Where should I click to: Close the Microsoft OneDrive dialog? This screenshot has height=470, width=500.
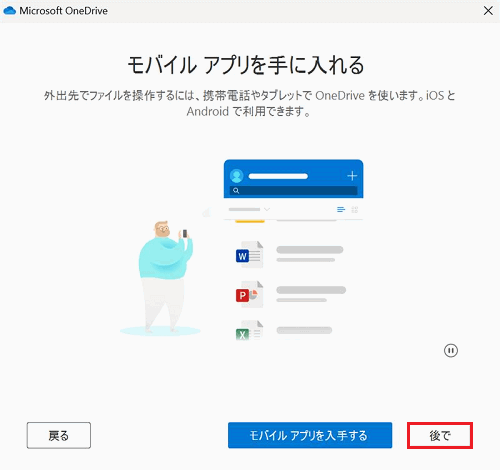coord(488,11)
